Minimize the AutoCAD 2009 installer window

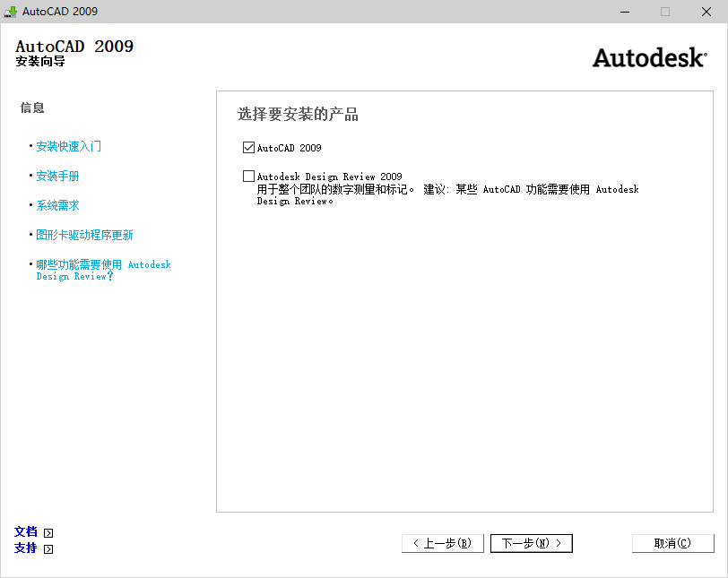625,12
